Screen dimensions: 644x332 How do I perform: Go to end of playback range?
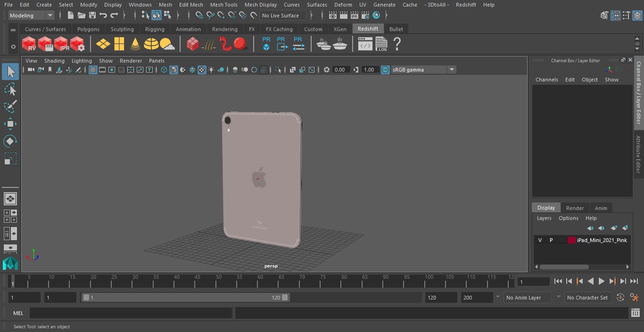click(x=634, y=281)
